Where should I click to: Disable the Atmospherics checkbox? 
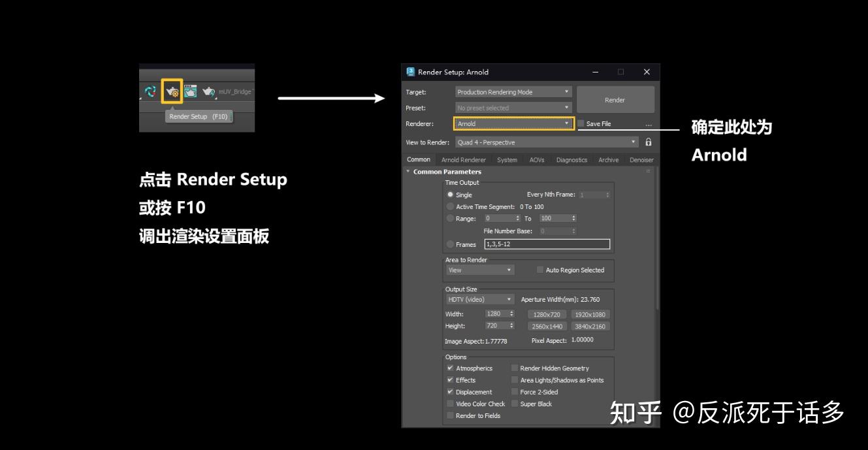[450, 368]
